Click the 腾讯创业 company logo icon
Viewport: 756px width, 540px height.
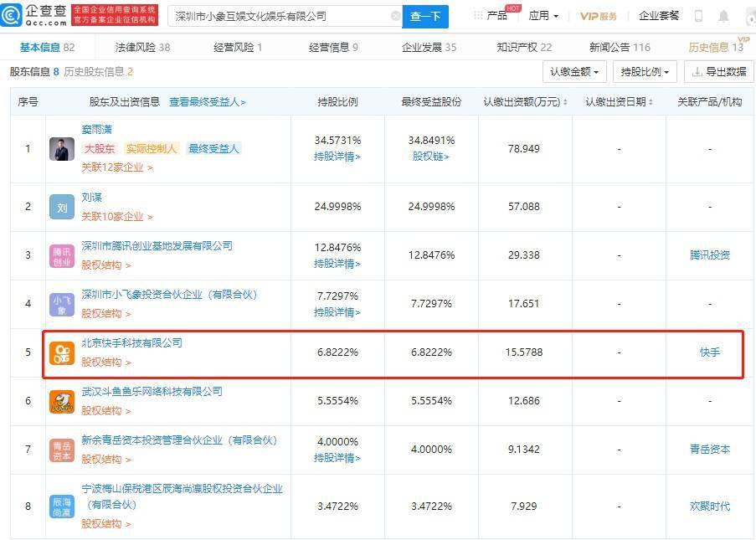click(62, 256)
